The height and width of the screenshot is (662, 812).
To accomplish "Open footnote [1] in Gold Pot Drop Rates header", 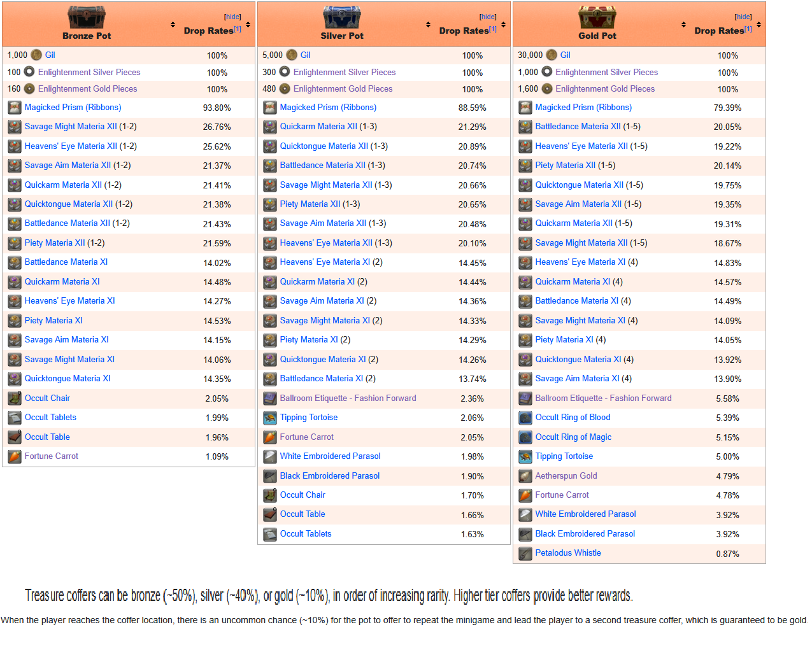I will click(748, 29).
